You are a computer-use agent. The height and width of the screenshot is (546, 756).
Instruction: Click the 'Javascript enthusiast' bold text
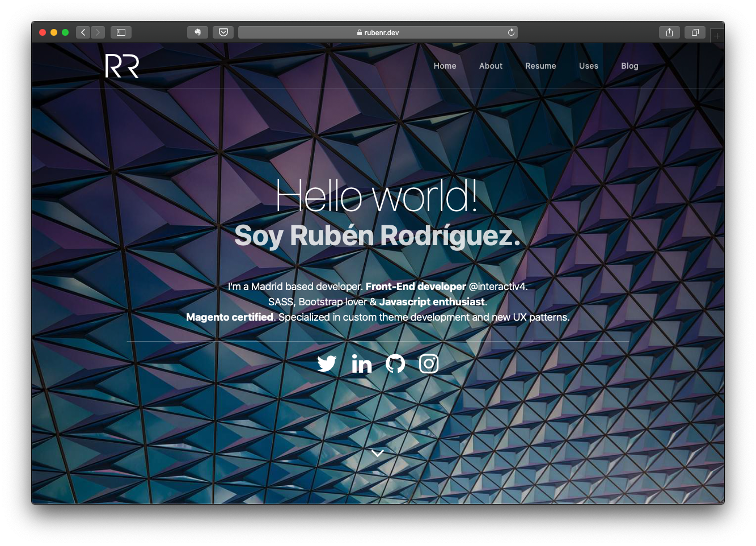click(432, 302)
